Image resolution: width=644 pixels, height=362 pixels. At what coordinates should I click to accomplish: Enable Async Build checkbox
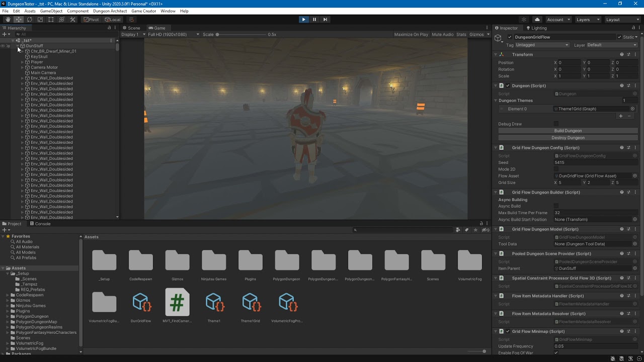click(x=556, y=206)
